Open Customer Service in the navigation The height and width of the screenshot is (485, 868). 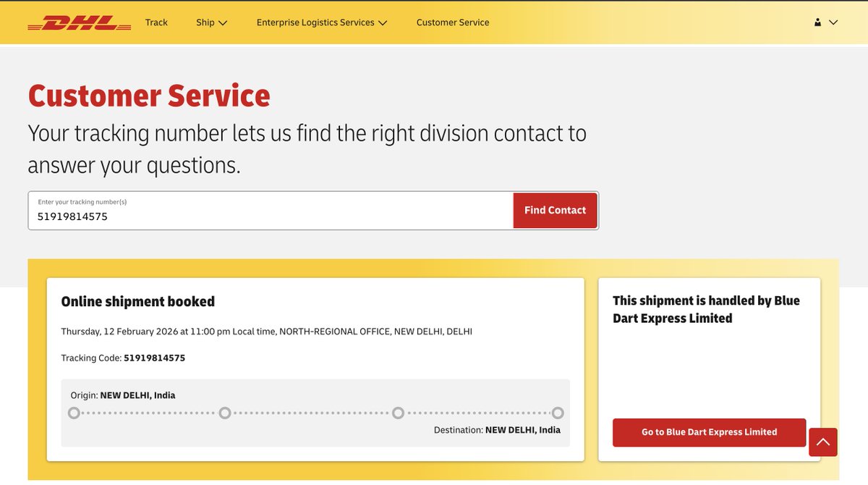[x=453, y=22]
